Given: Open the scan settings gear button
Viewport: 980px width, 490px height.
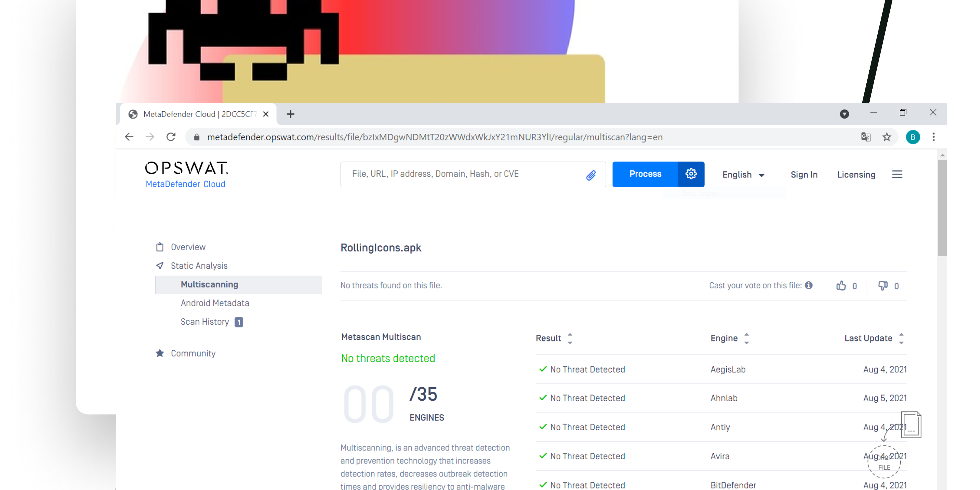Looking at the screenshot, I should tap(691, 174).
